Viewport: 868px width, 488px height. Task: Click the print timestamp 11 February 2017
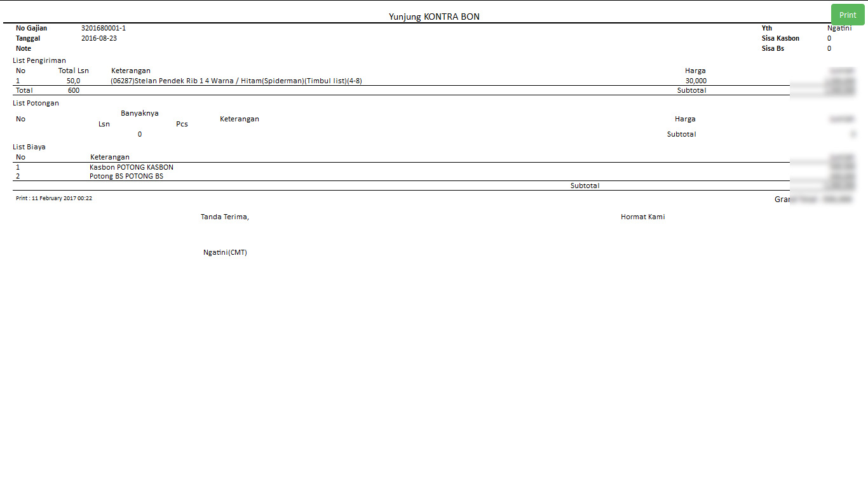(x=54, y=198)
